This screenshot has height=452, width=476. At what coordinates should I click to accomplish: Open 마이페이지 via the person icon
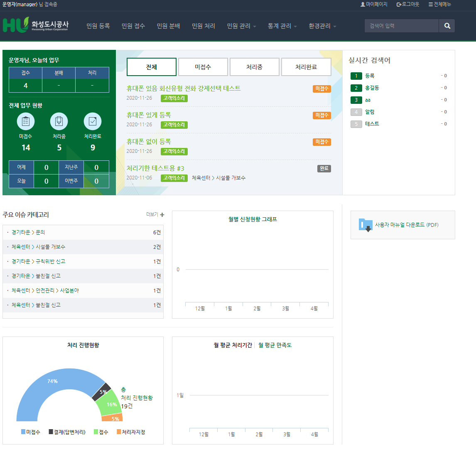pyautogui.click(x=363, y=4)
